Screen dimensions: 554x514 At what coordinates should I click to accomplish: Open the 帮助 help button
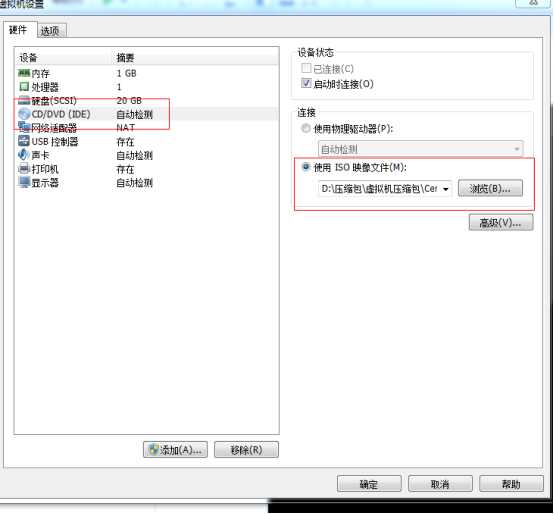coord(511,484)
